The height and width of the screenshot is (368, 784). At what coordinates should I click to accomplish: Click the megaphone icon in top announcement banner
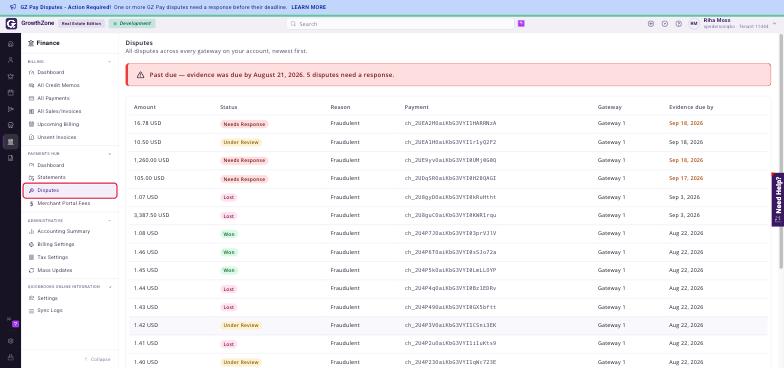pyautogui.click(x=13, y=7)
